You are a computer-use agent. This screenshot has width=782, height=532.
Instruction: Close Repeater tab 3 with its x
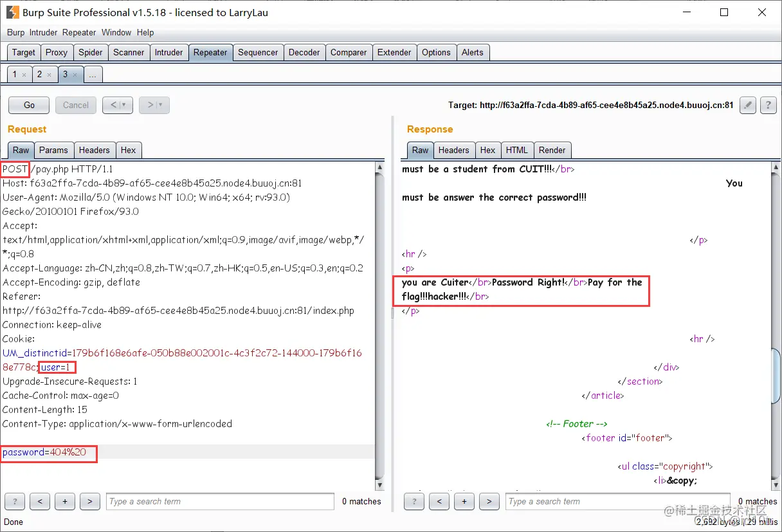(x=75, y=75)
